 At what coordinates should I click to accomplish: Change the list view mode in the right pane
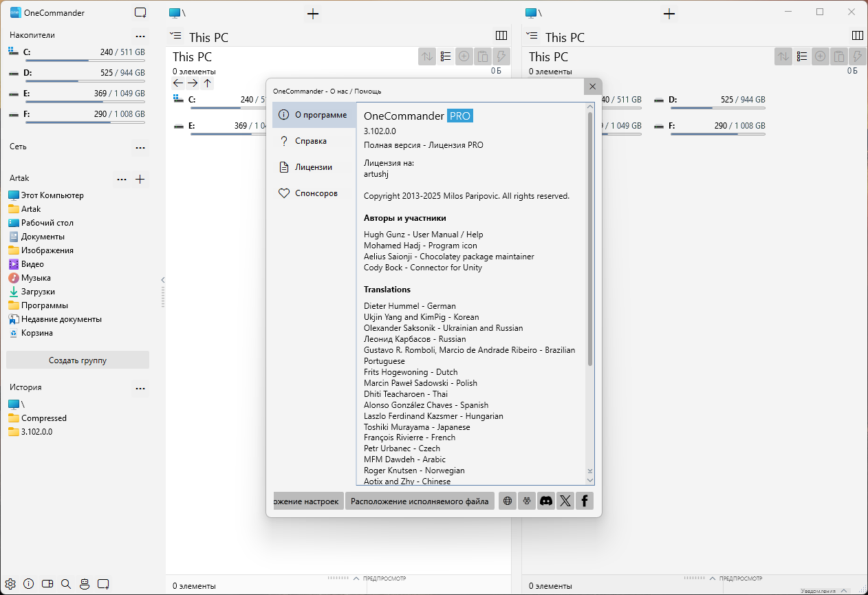(802, 56)
